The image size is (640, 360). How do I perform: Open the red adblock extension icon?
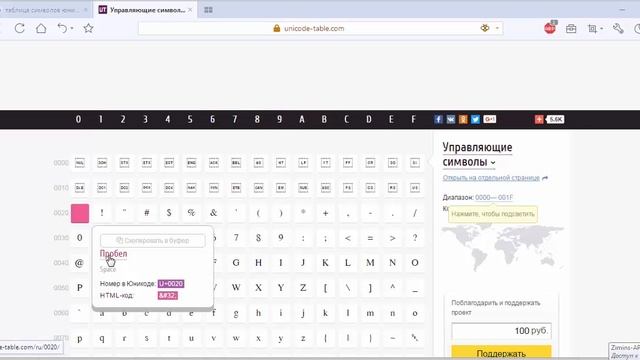(x=550, y=28)
